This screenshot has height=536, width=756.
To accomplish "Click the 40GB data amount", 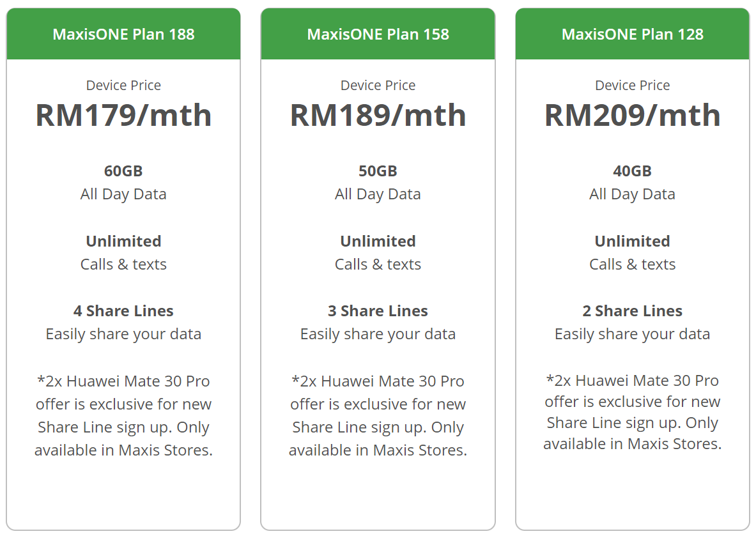I will [x=632, y=171].
